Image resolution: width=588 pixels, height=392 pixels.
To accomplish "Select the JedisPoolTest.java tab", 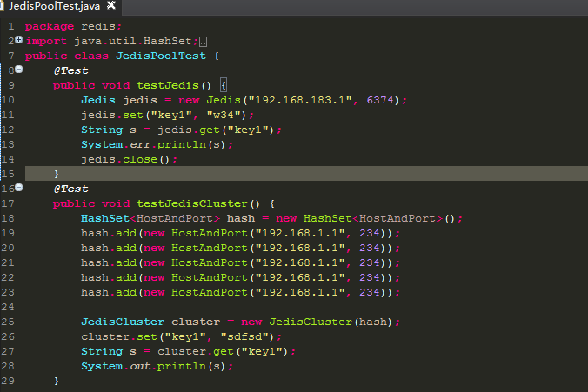I will pyautogui.click(x=55, y=6).
